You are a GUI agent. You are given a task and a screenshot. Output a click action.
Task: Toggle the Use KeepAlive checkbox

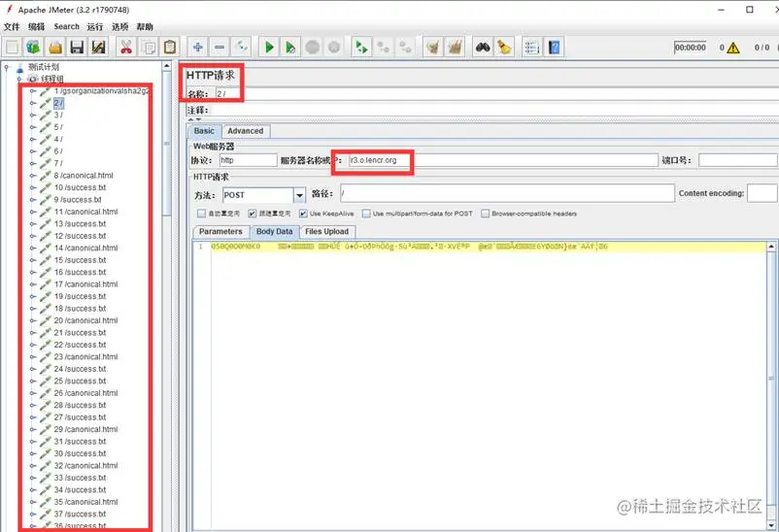pyautogui.click(x=303, y=214)
